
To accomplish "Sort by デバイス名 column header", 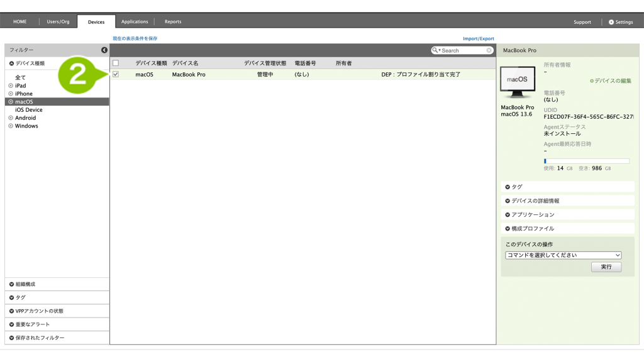I will [x=186, y=63].
